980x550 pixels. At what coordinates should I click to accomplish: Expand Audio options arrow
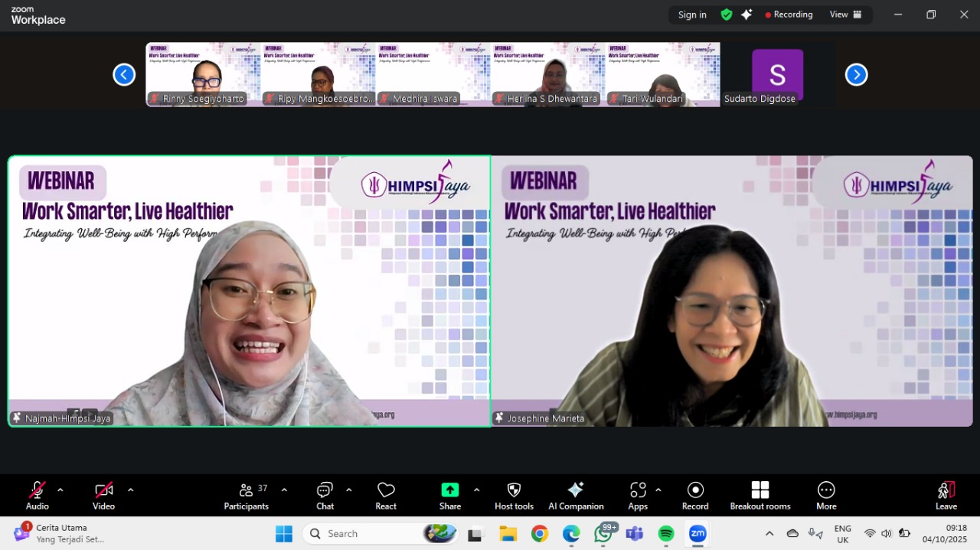(x=60, y=490)
